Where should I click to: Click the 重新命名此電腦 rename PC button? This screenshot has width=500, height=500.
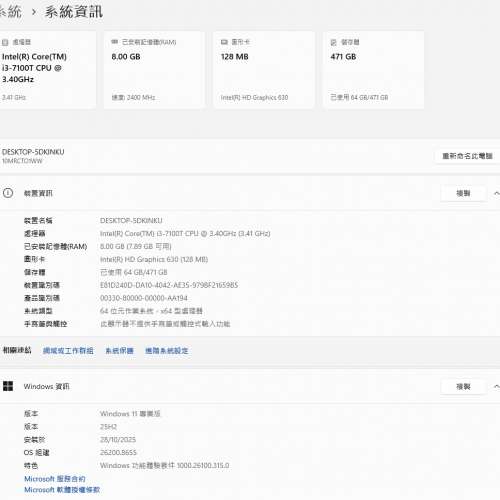click(x=467, y=156)
